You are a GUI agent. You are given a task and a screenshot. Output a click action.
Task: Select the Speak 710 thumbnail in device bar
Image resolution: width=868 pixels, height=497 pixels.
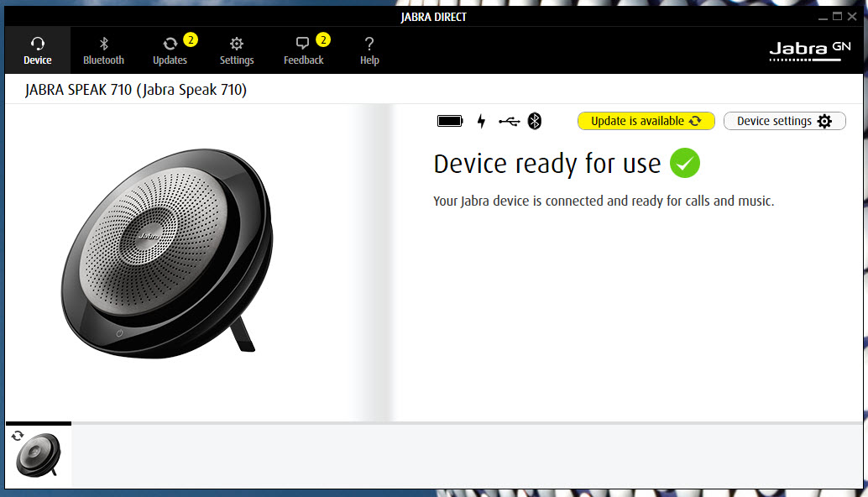39,456
